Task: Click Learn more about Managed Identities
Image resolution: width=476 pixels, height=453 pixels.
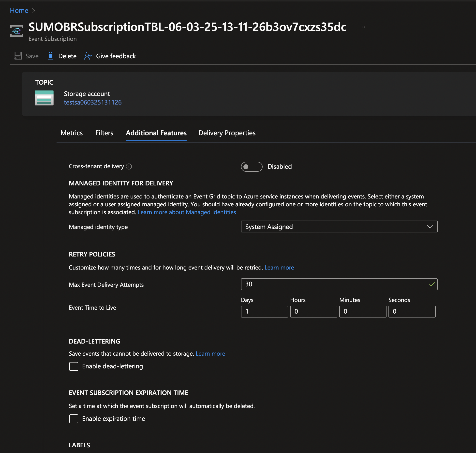Action: pyautogui.click(x=187, y=212)
